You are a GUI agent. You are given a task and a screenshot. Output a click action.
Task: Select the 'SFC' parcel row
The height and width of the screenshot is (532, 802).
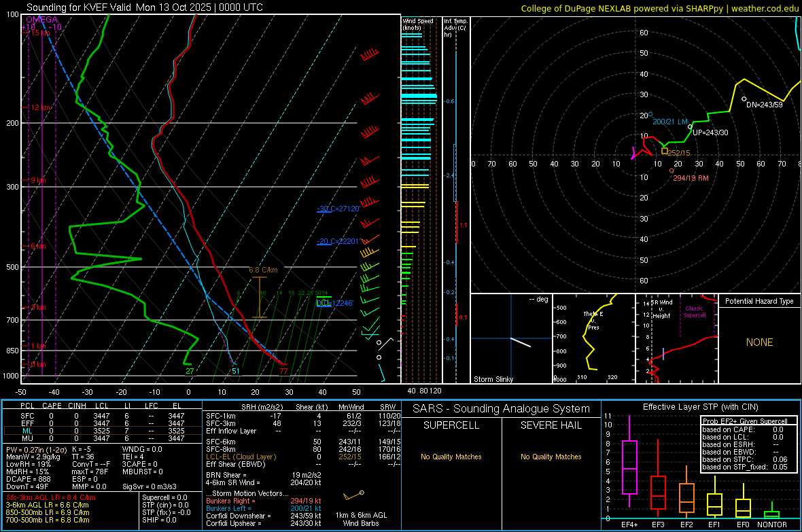(103, 416)
